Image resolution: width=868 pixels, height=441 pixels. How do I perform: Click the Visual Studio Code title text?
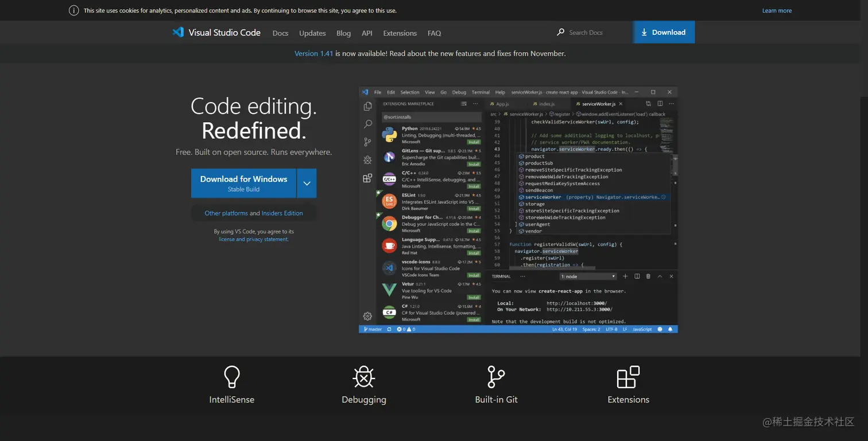(x=224, y=33)
